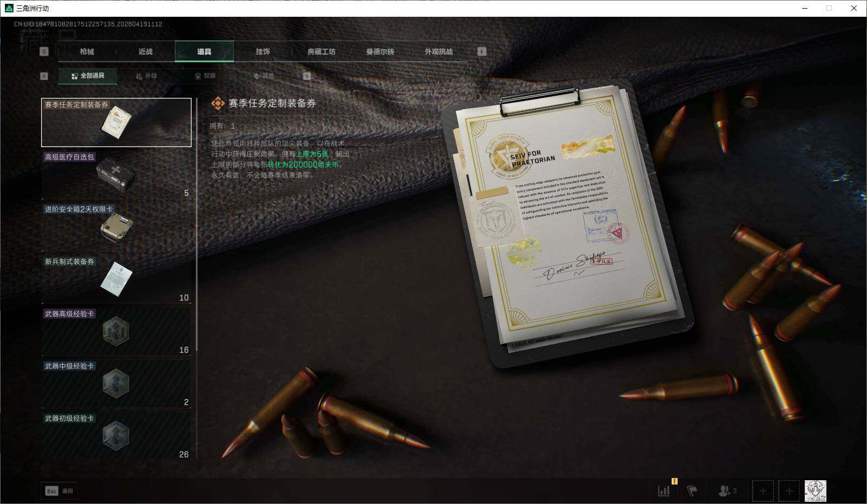Screen dimensions: 867x504
Task: Switch to the 曼德尔砖 tab
Action: [x=380, y=51]
